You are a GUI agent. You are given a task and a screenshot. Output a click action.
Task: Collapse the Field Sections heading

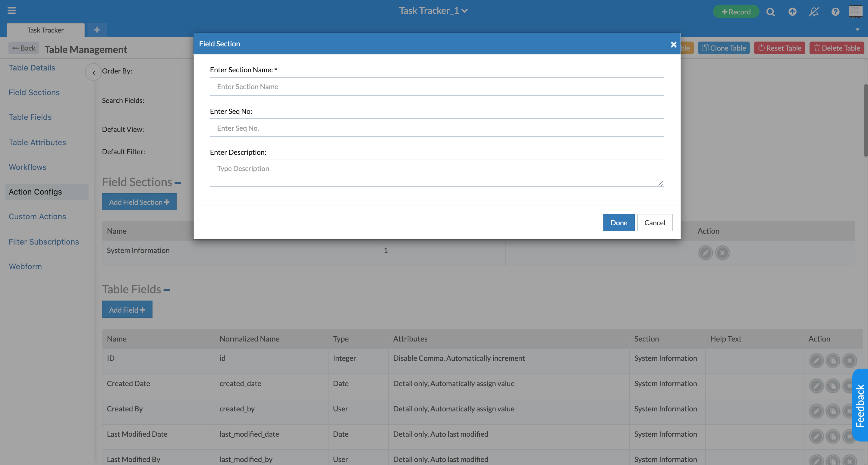pos(178,183)
